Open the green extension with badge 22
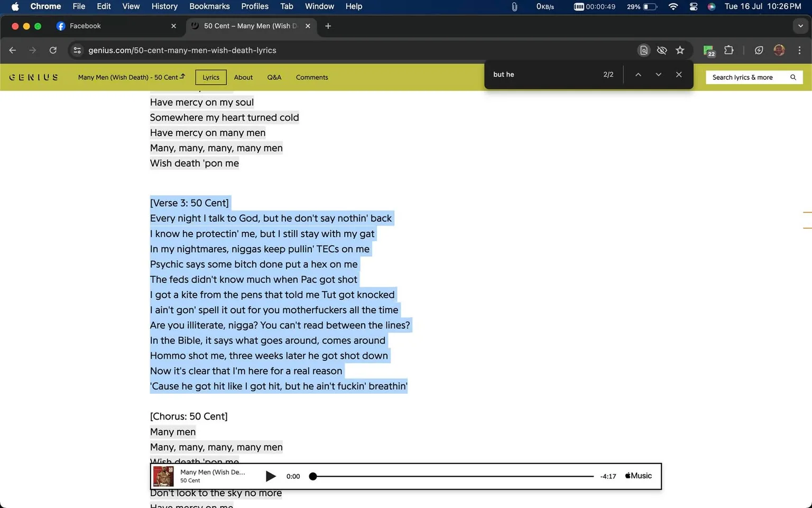Image resolution: width=812 pixels, height=508 pixels. (x=708, y=50)
